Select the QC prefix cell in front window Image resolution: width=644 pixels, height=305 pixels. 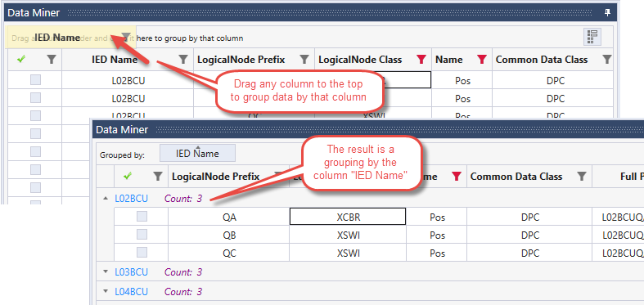tap(229, 252)
